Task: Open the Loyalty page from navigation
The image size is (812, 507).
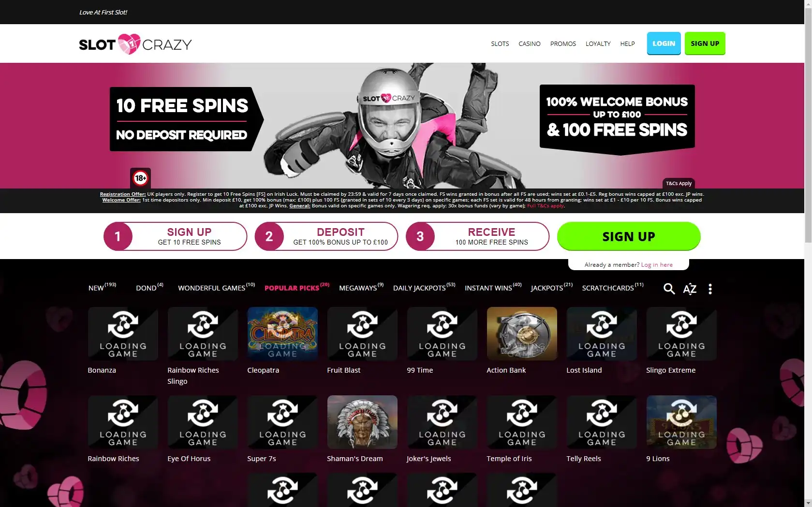Action: [x=598, y=43]
